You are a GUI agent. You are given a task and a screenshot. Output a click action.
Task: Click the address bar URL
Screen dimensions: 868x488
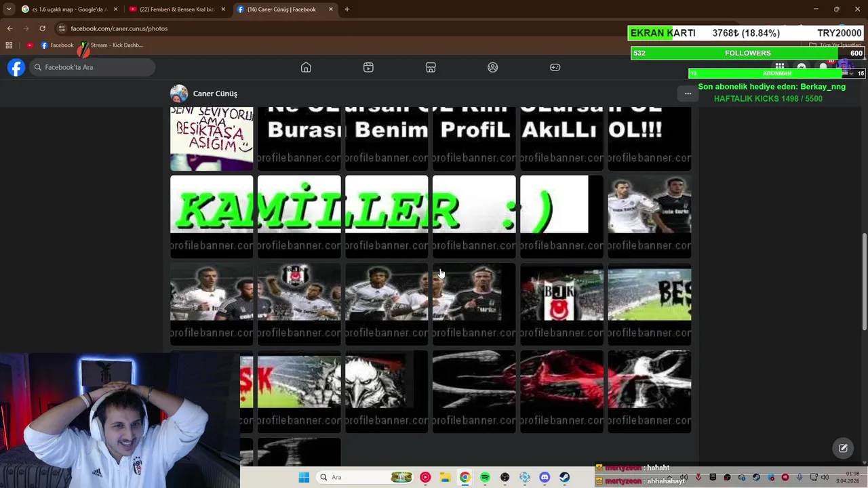click(x=119, y=28)
